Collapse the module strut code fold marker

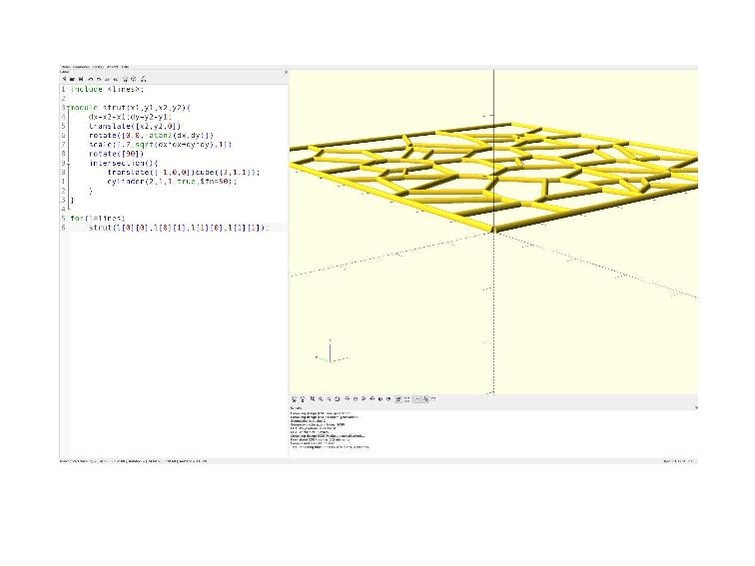66,107
